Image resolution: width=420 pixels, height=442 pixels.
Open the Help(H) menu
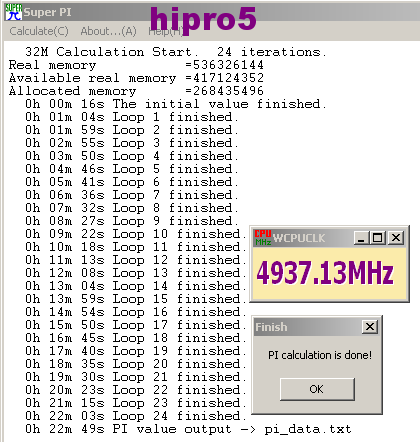(x=166, y=31)
